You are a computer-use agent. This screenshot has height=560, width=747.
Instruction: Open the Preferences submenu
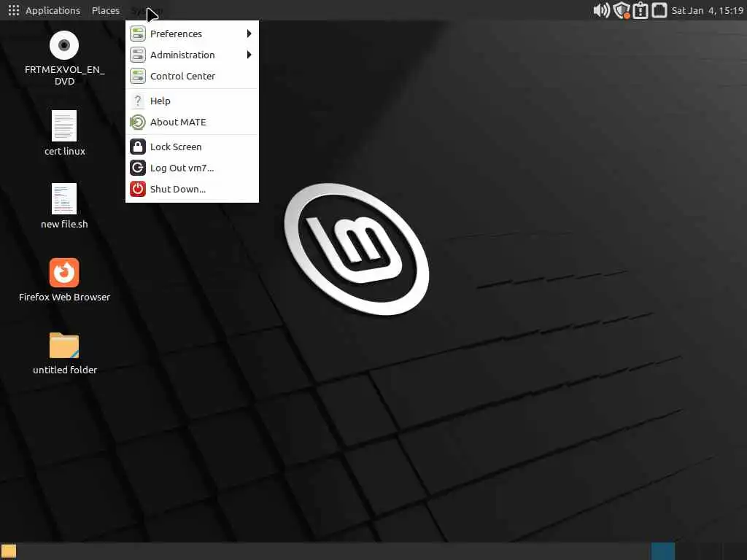tap(192, 34)
